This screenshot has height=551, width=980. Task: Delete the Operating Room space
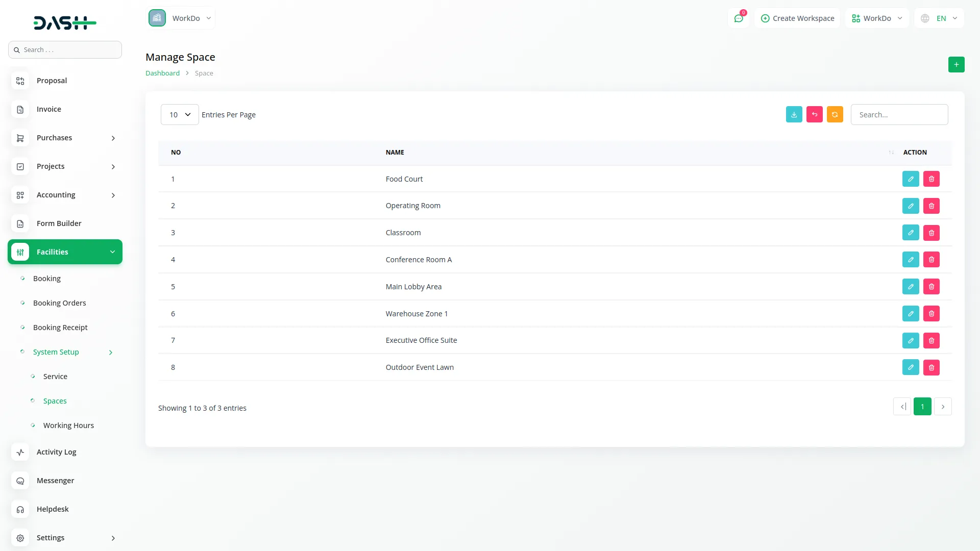931,206
